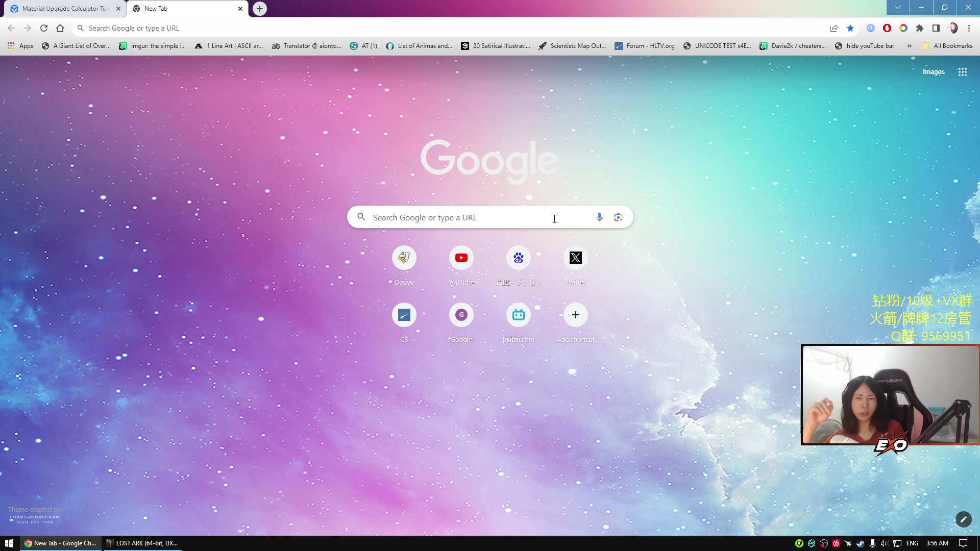The width and height of the screenshot is (980, 551).
Task: Open the YouTube shortcut
Action: pyautogui.click(x=461, y=258)
